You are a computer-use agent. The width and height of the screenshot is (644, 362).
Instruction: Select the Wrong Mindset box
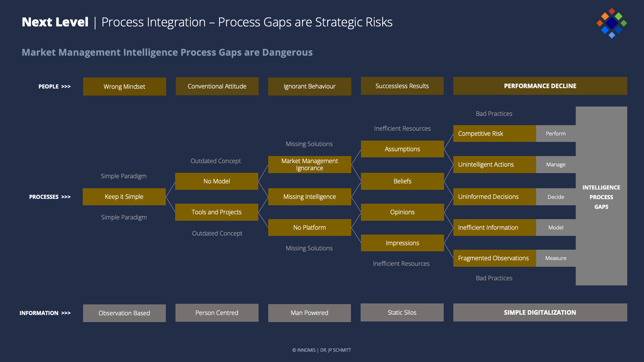click(x=124, y=87)
